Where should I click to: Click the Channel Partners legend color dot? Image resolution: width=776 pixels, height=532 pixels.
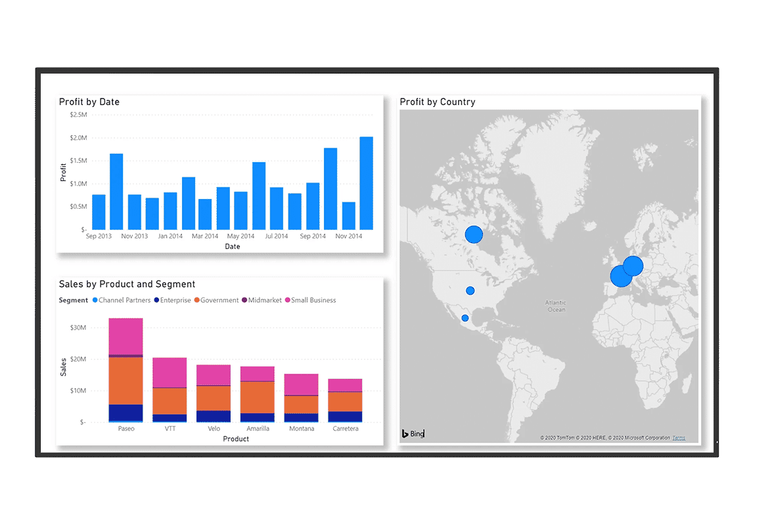pos(95,300)
